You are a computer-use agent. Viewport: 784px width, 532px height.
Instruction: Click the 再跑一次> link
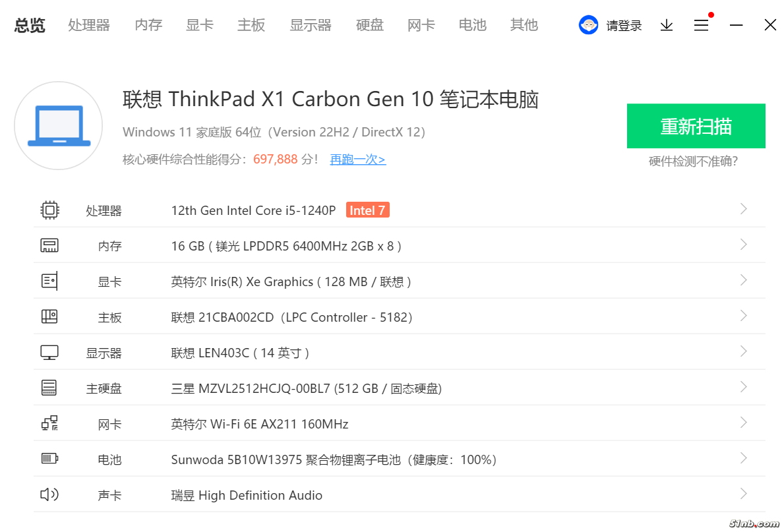coord(358,160)
